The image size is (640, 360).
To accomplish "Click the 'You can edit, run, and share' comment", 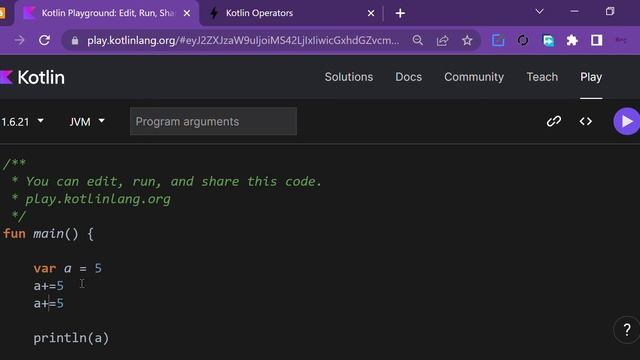I will click(173, 181).
